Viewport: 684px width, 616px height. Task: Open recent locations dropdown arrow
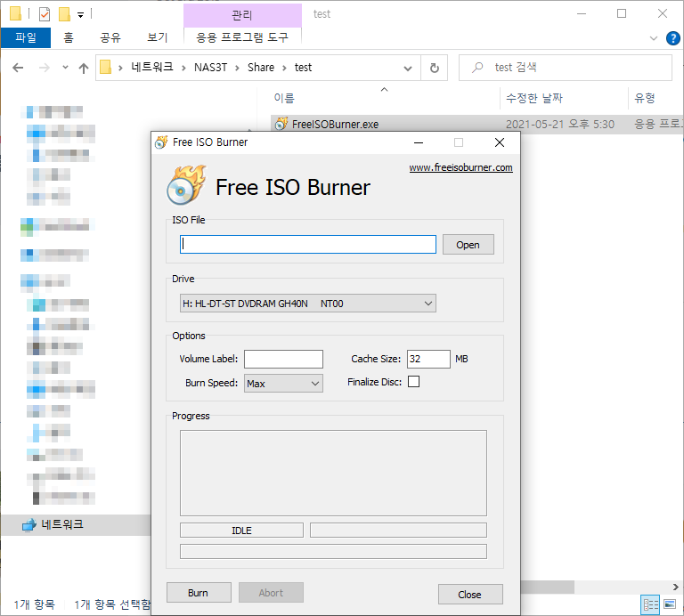tap(65, 67)
